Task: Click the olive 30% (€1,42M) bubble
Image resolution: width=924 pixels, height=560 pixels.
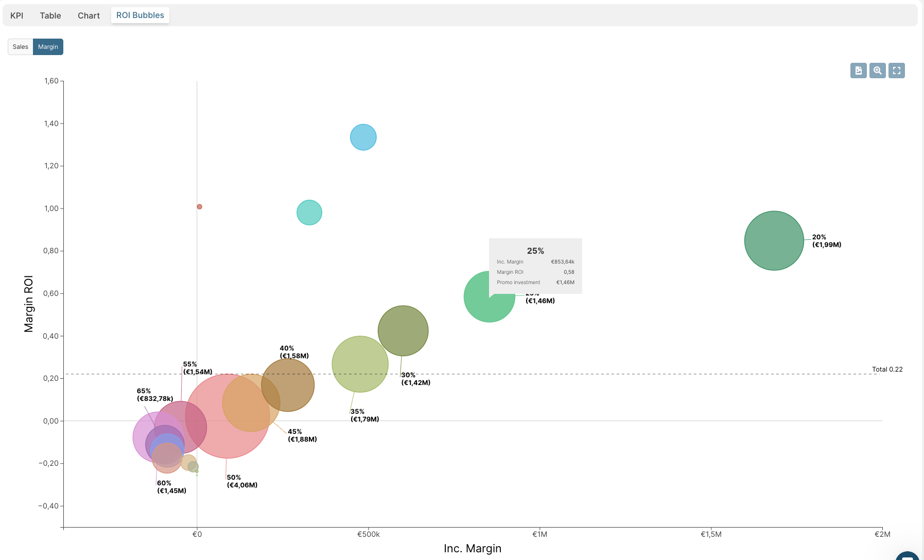Action: [x=404, y=331]
